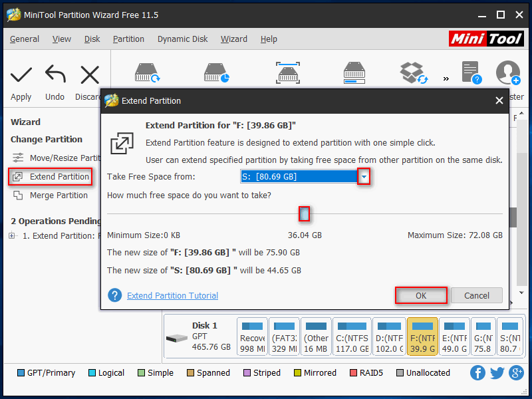
Task: Click the MiniTool app icon in title bar
Action: pyautogui.click(x=13, y=15)
